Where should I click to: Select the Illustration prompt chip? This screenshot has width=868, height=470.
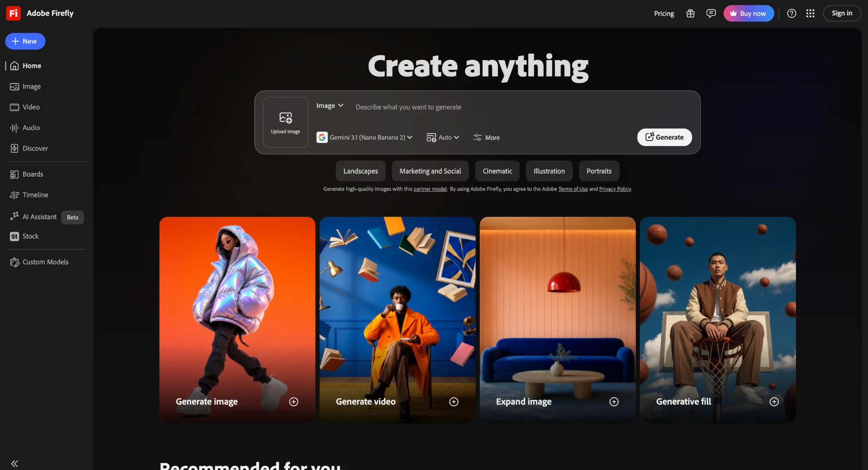(549, 171)
